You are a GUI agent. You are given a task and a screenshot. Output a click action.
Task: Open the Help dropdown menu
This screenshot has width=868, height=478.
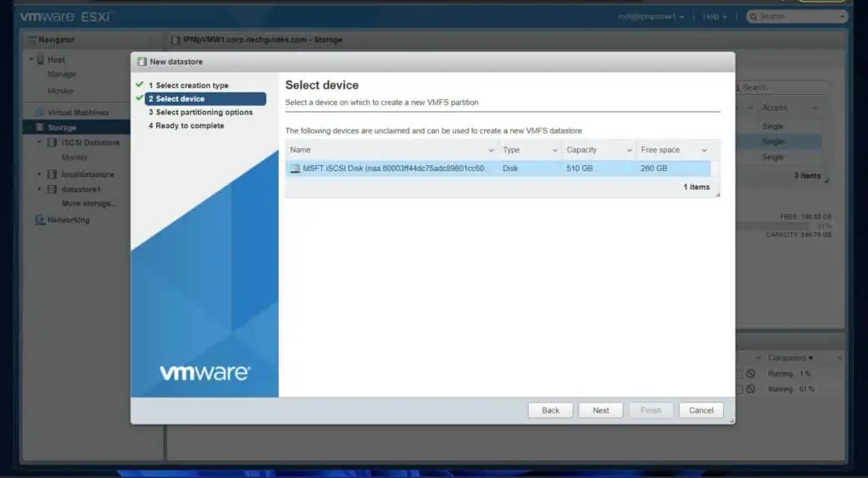715,17
